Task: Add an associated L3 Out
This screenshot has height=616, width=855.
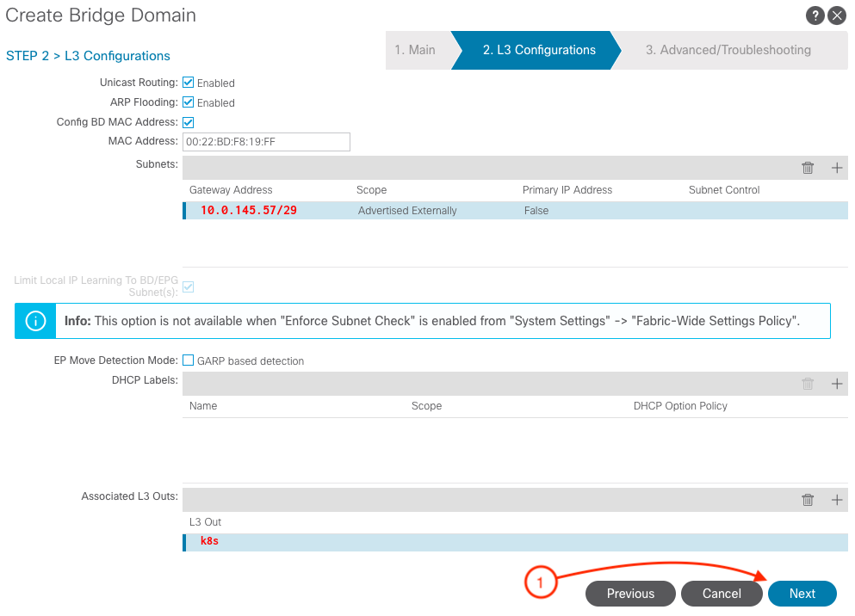Action: (837, 500)
